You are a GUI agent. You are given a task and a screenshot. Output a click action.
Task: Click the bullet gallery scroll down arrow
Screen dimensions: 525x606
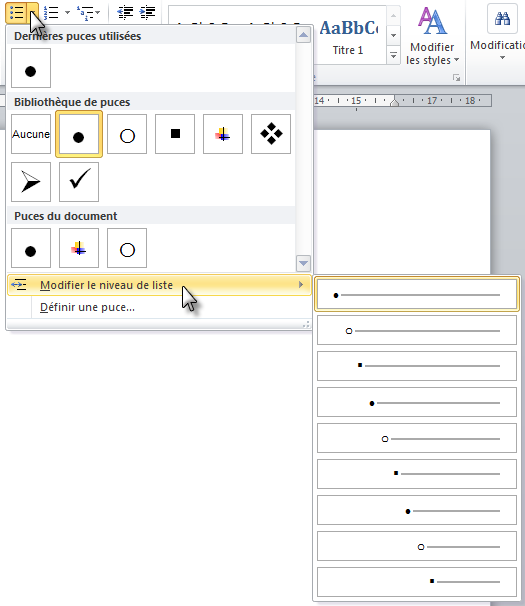point(303,264)
